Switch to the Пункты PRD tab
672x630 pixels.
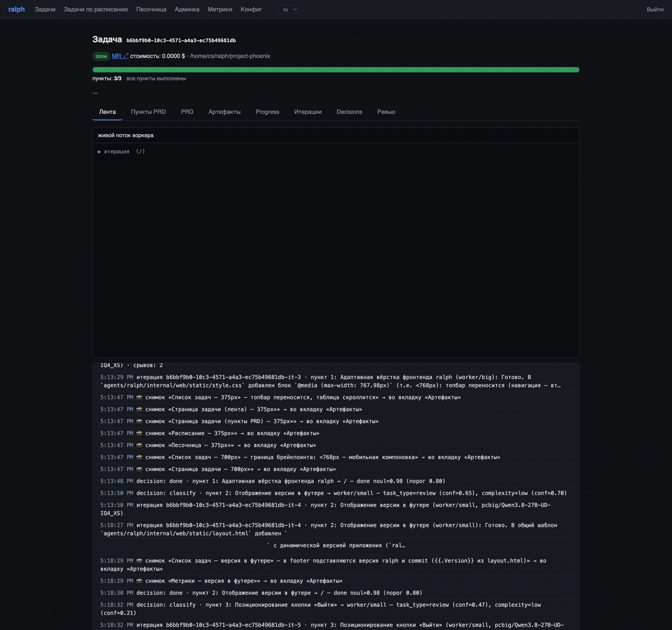148,112
